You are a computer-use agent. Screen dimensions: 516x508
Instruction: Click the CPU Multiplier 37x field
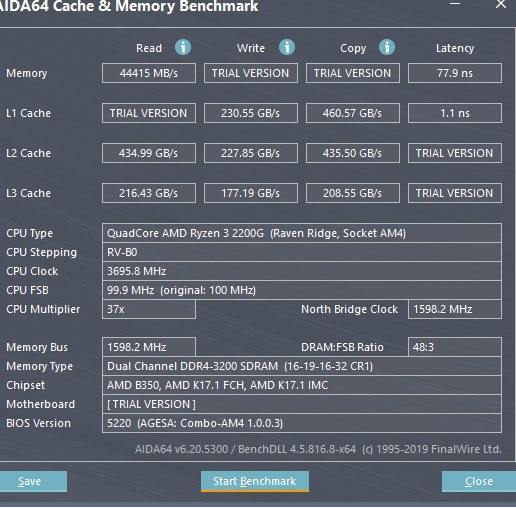tap(149, 309)
